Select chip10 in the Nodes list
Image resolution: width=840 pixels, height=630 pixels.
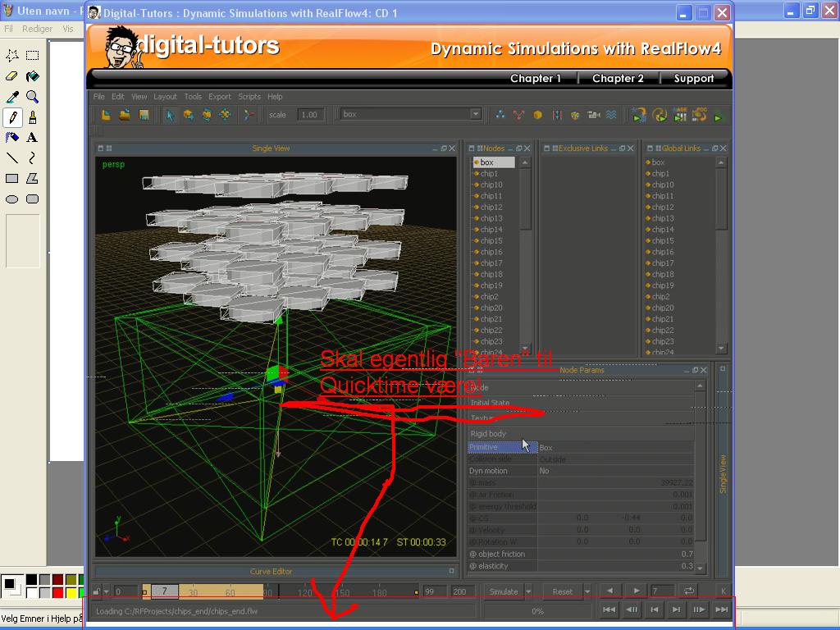(491, 185)
